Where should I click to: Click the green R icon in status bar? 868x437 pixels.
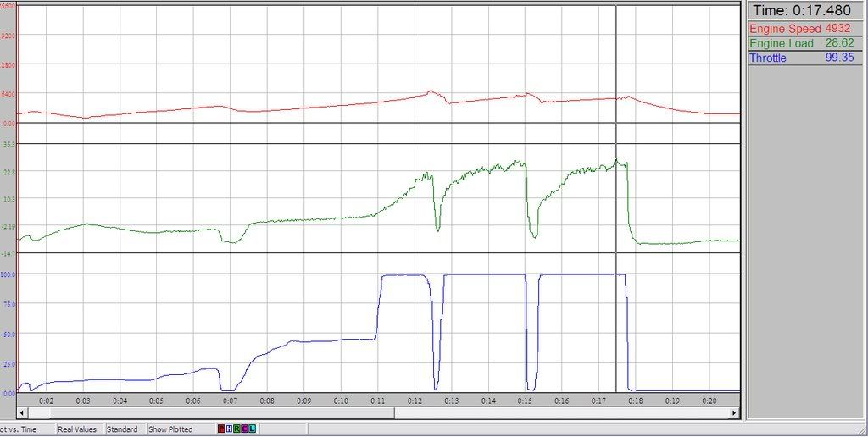click(237, 429)
